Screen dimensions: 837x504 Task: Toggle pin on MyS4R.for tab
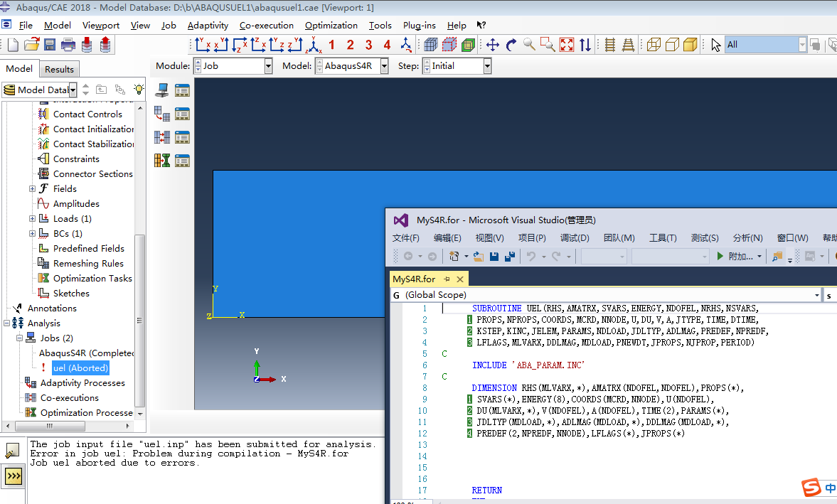click(x=447, y=279)
